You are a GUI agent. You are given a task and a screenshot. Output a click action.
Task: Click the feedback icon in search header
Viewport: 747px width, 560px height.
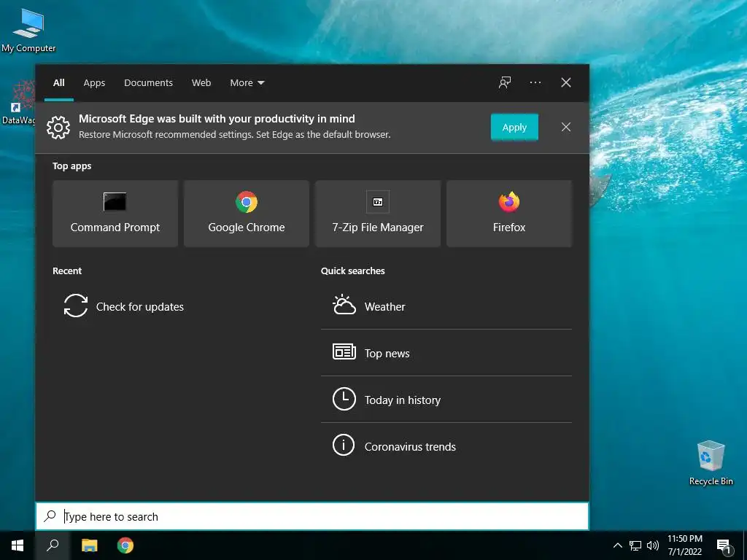click(x=505, y=82)
